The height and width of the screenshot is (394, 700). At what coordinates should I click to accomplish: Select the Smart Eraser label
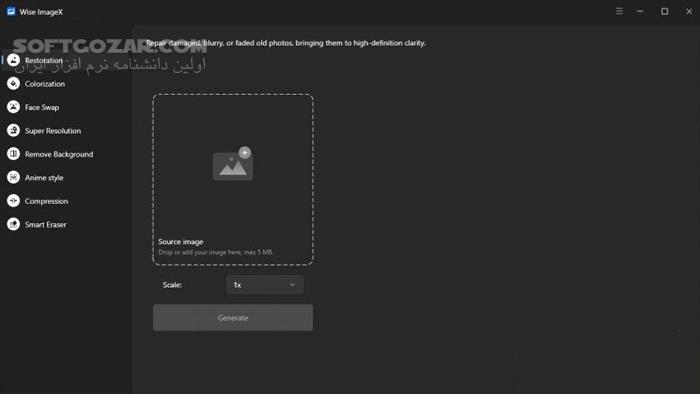point(46,224)
